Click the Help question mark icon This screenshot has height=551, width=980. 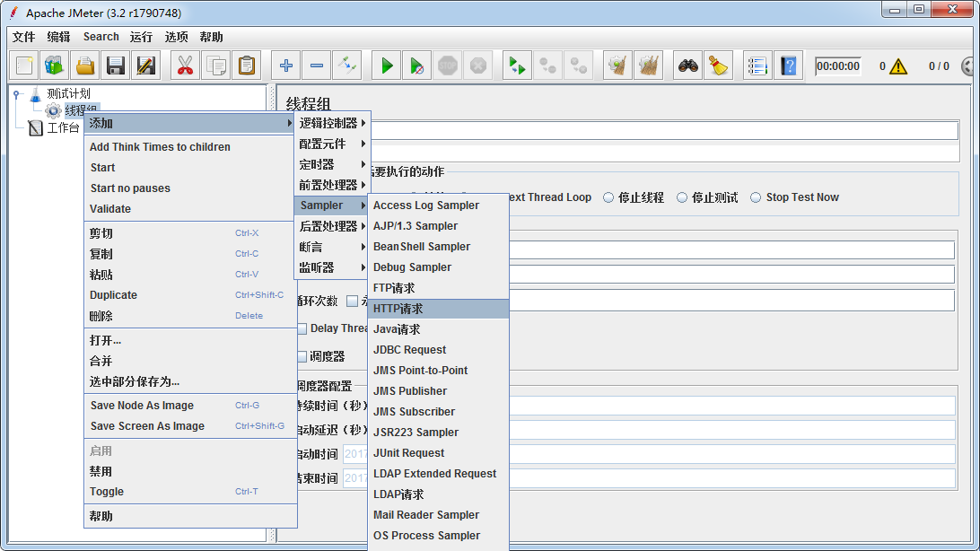tap(789, 66)
